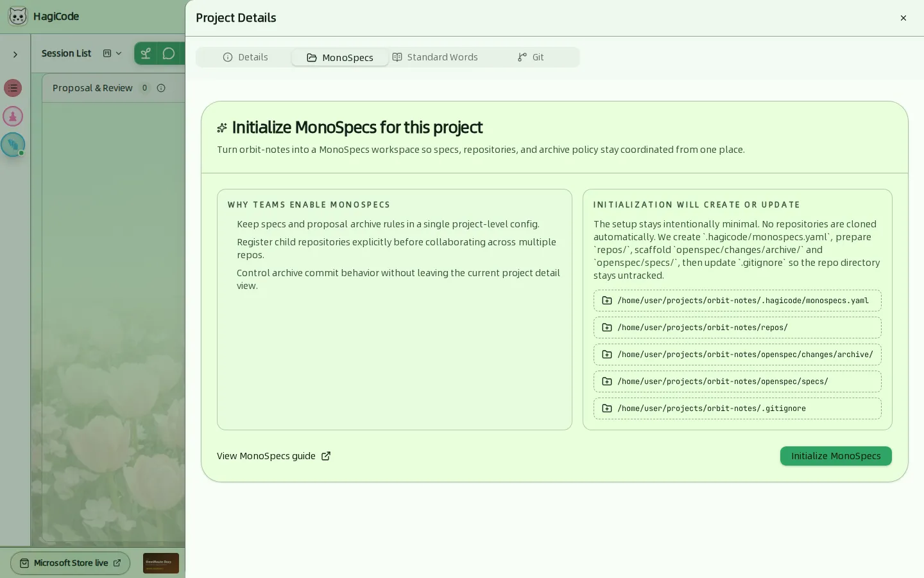Click the /home/user/projects/orbit-notes/repos/ path text
The width and height of the screenshot is (924, 578).
click(703, 328)
